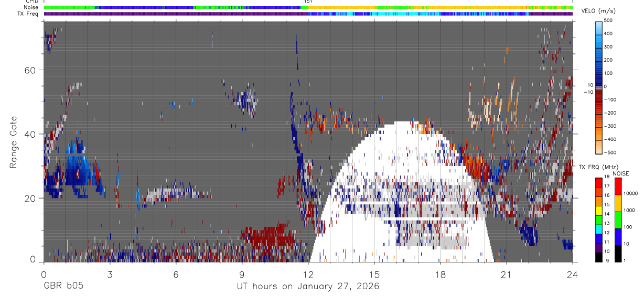The image size is (644, 297).
Task: Click the cyan segment of TX FRQ colorbar
Action: click(599, 229)
